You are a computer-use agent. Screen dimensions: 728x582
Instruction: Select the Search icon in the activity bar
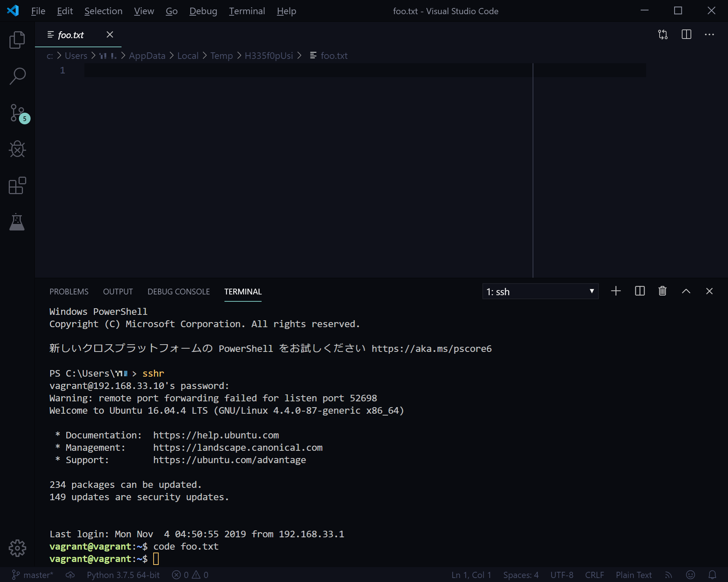[17, 76]
